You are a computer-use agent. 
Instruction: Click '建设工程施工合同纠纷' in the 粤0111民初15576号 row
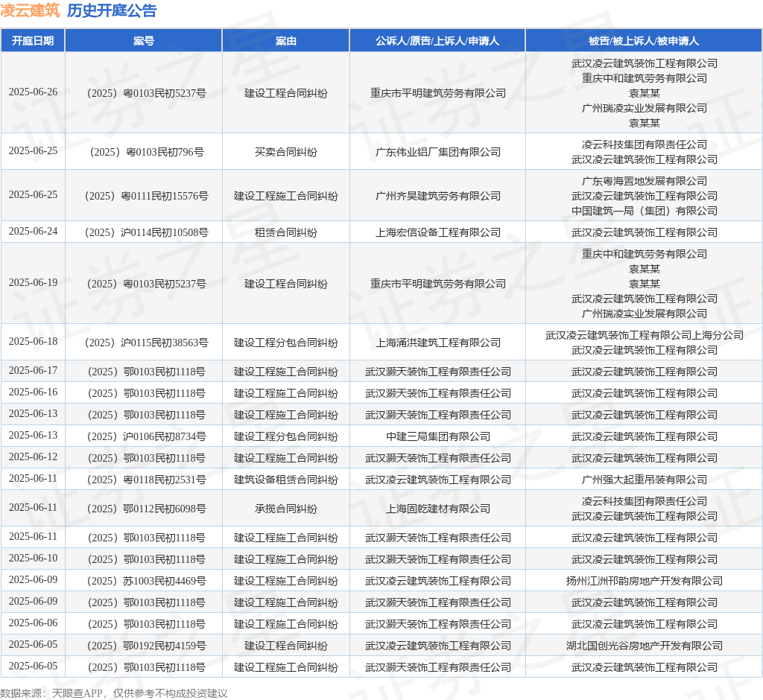pyautogui.click(x=285, y=196)
